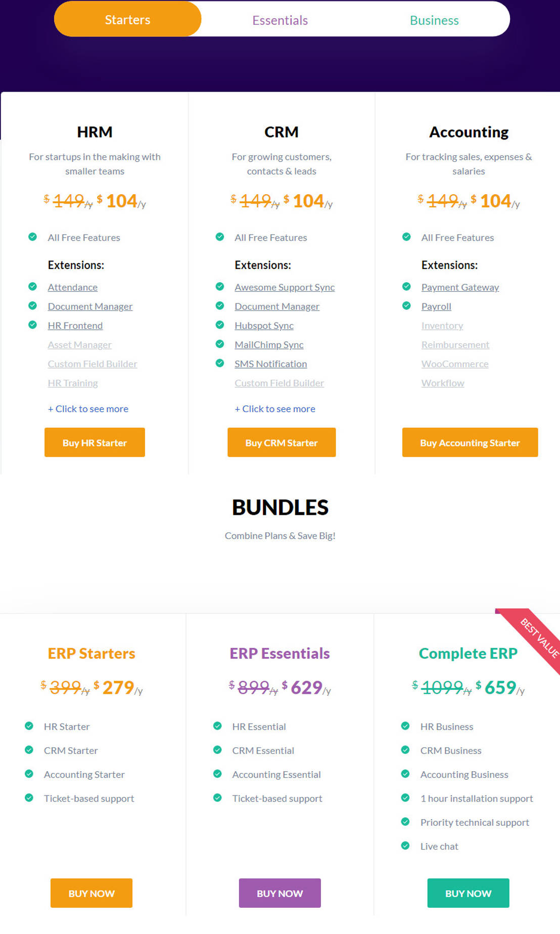
Task: Click the Best Value ribbon badge
Action: (539, 638)
